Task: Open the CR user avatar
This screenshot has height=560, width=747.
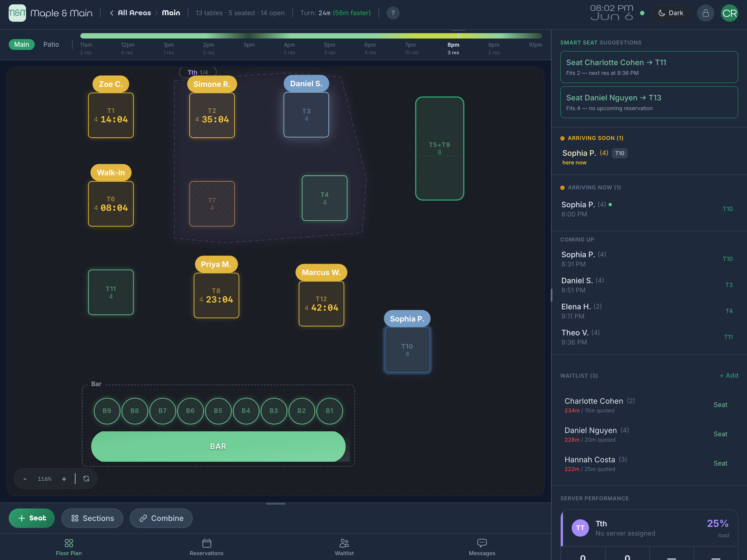Action: [x=729, y=13]
